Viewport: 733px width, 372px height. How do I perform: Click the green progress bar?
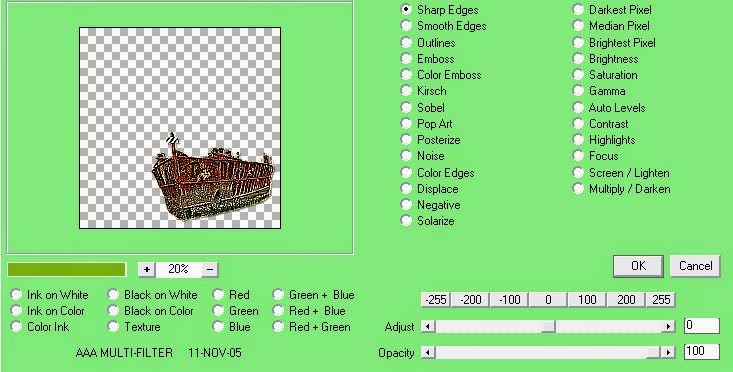(66, 269)
